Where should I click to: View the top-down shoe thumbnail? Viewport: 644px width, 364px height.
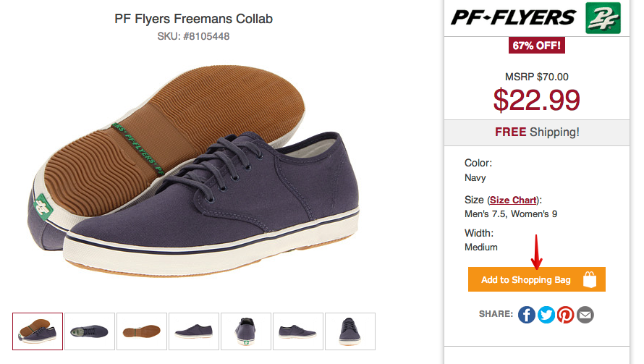coord(90,331)
